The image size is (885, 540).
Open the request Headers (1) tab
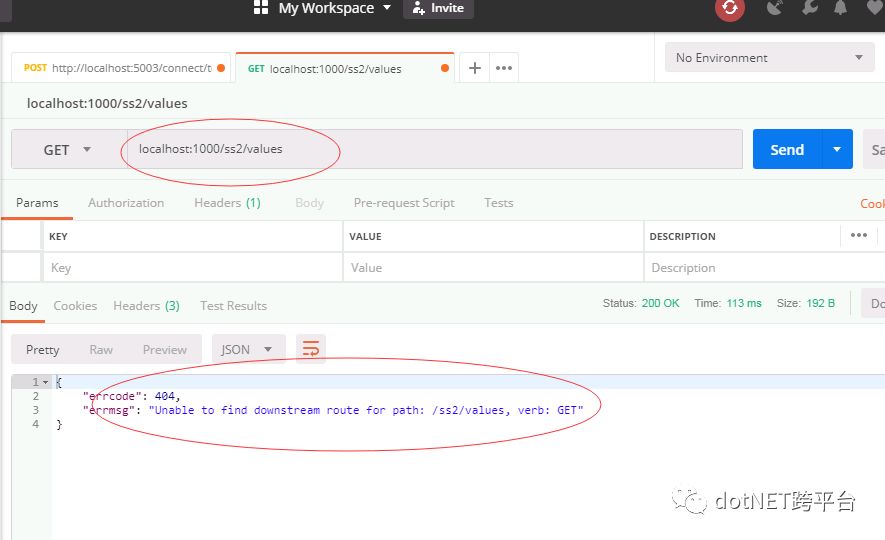(x=227, y=203)
